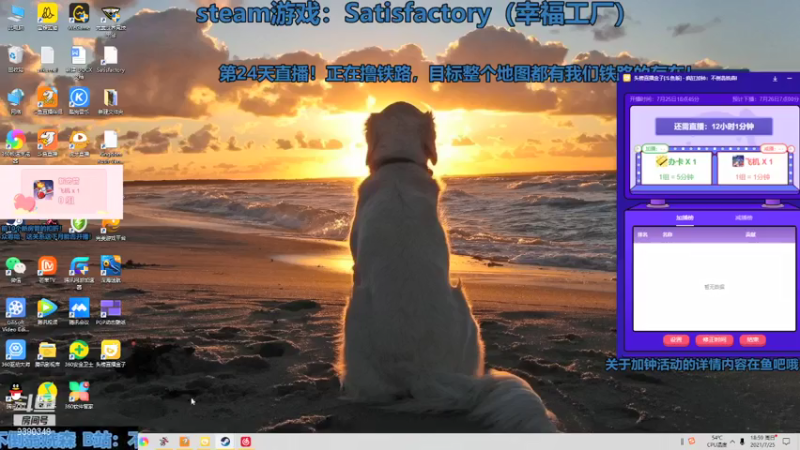
Task: Open the Tencent video library folder icon
Action: coord(47,353)
